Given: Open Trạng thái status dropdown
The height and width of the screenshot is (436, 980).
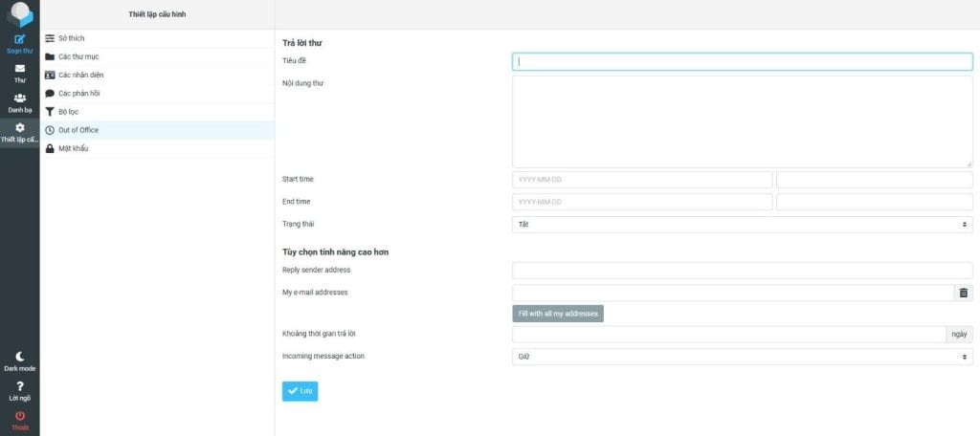Looking at the screenshot, I should [x=743, y=225].
